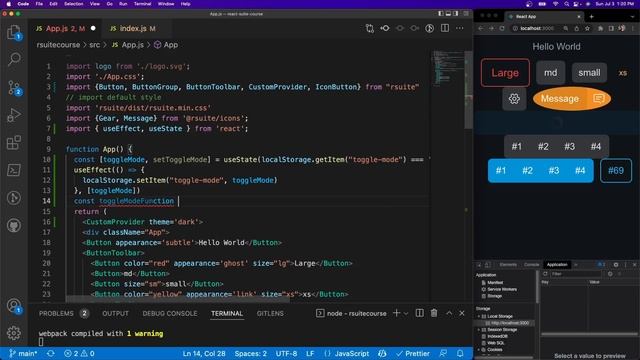Click the md button on the page
640x360 pixels.
[x=551, y=73]
